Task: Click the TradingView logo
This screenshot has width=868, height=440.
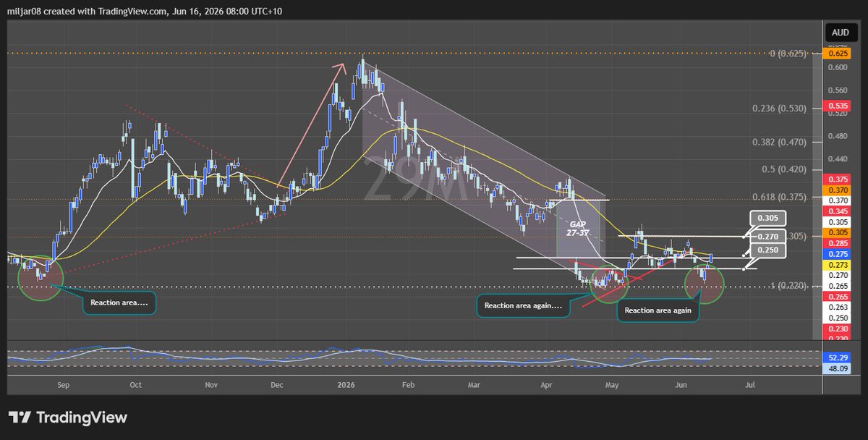Action: tap(68, 418)
